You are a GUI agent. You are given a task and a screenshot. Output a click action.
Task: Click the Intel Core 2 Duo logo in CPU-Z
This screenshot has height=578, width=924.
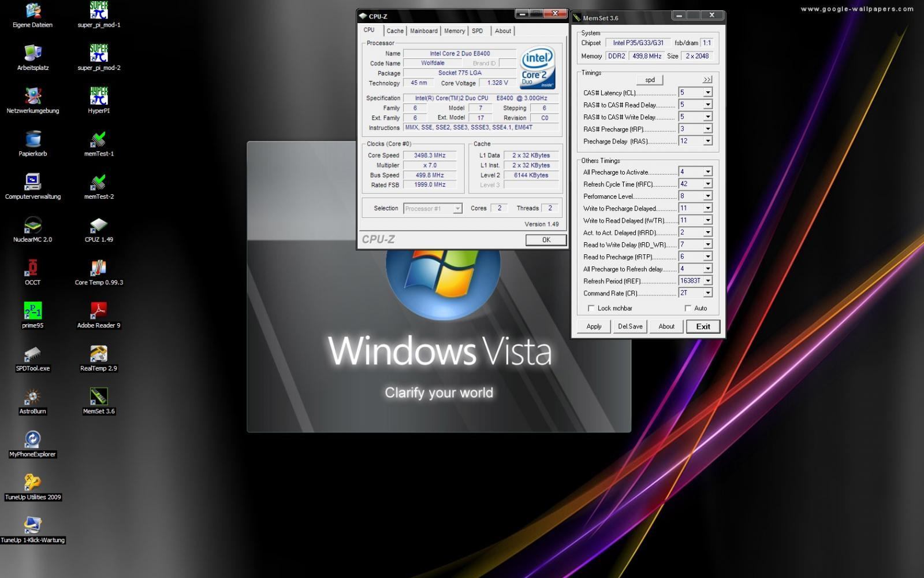538,68
